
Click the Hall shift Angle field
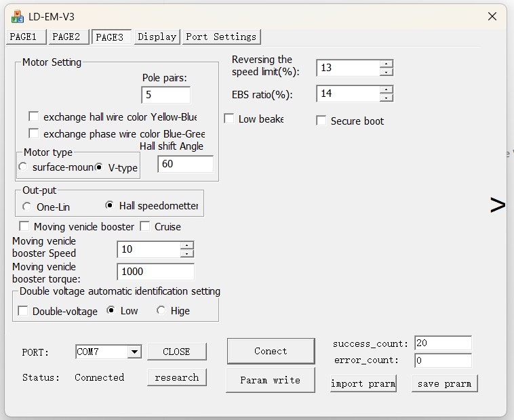[184, 164]
